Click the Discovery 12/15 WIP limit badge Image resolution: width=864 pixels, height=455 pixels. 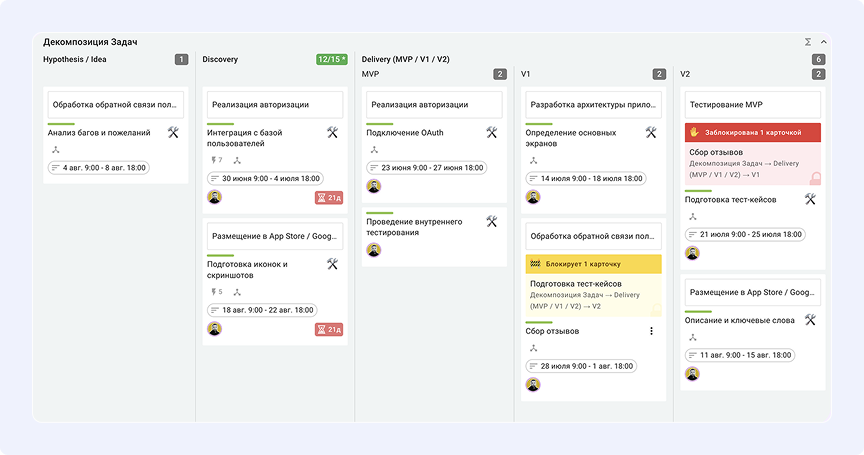click(332, 60)
